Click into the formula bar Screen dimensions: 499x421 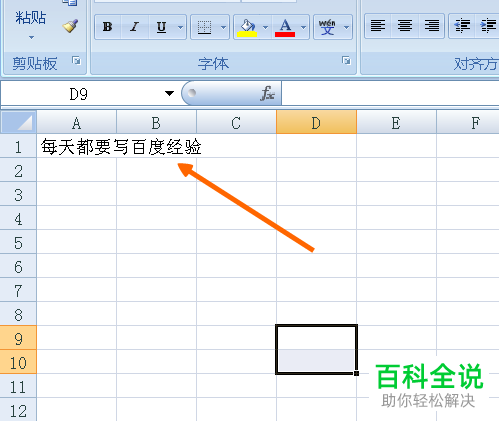[x=390, y=94]
